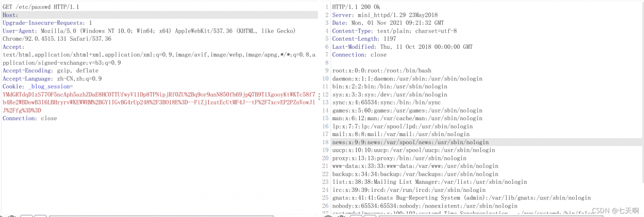Click the backup:x:34:34 passwd entry
Image resolution: width=644 pixels, height=217 pixels.
click(x=415, y=174)
